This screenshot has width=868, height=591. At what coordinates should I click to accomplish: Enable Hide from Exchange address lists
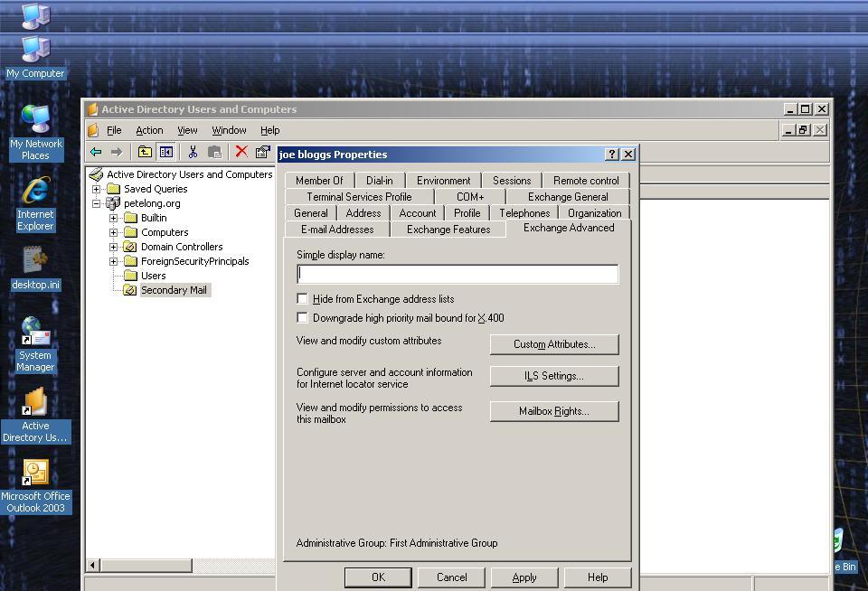[x=302, y=299]
